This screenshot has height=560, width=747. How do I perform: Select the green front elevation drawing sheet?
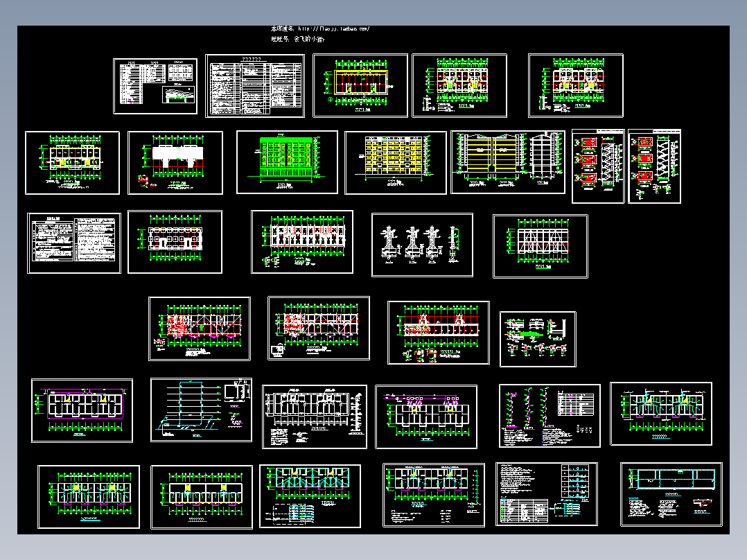point(288,162)
